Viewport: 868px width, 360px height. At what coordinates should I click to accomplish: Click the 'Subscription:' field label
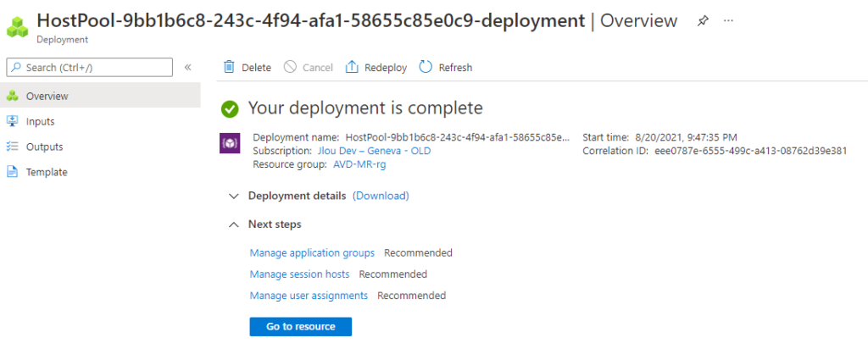283,151
